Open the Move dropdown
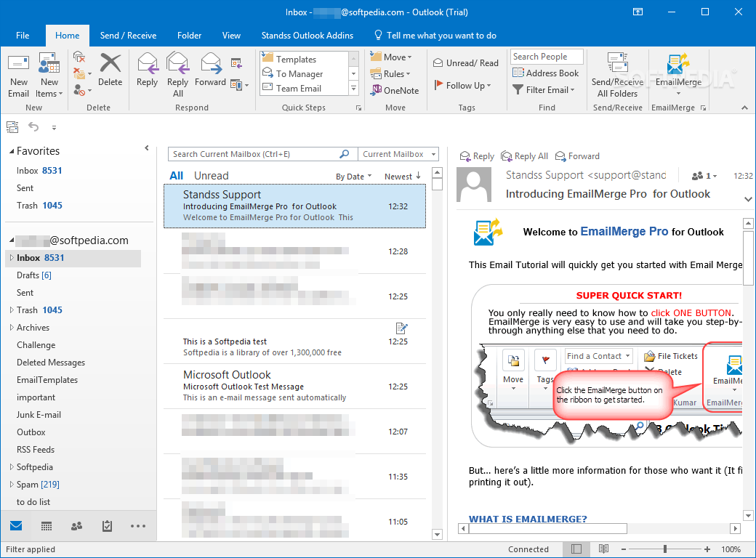This screenshot has height=558, width=756. pos(391,57)
